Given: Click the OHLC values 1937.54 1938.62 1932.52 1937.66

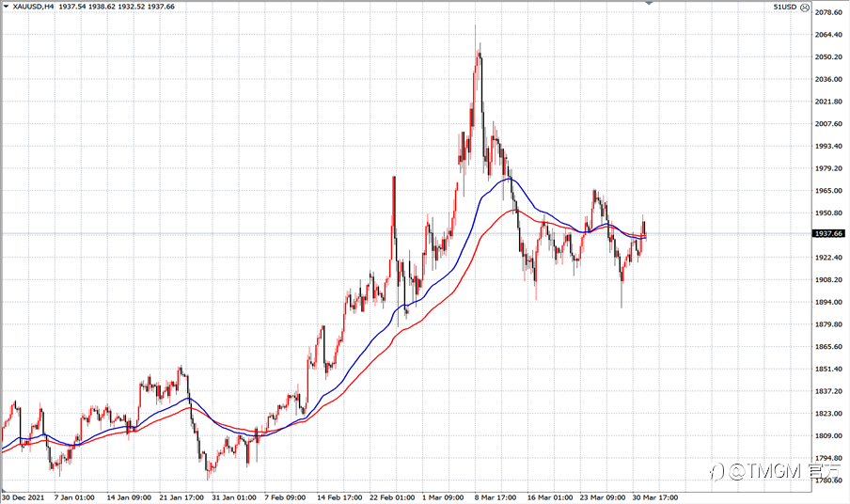Looking at the screenshot, I should point(116,7).
